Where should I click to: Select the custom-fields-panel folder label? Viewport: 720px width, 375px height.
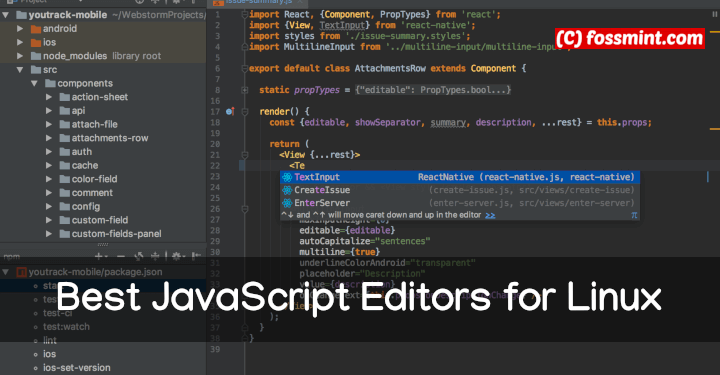click(117, 234)
